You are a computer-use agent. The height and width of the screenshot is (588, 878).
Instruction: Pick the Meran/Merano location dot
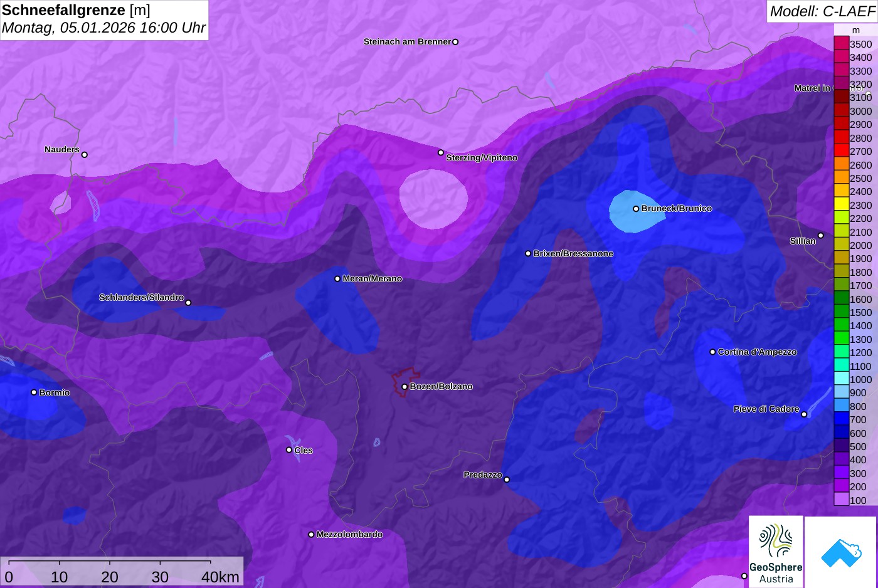[x=337, y=279]
